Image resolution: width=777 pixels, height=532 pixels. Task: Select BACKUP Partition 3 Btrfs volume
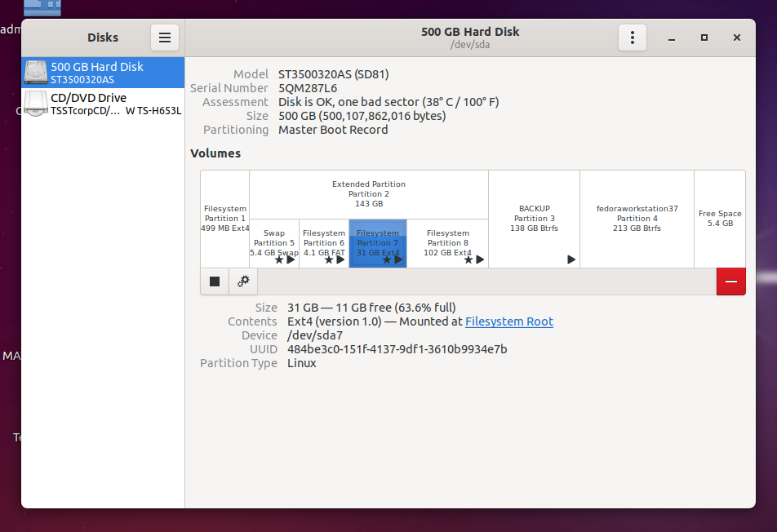click(534, 219)
